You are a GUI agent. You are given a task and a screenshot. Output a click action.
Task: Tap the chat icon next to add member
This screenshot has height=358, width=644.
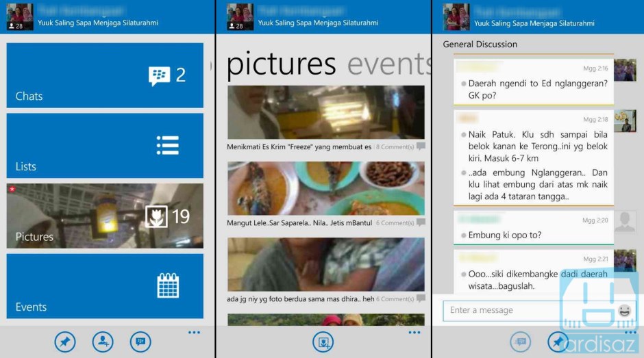pyautogui.click(x=140, y=342)
